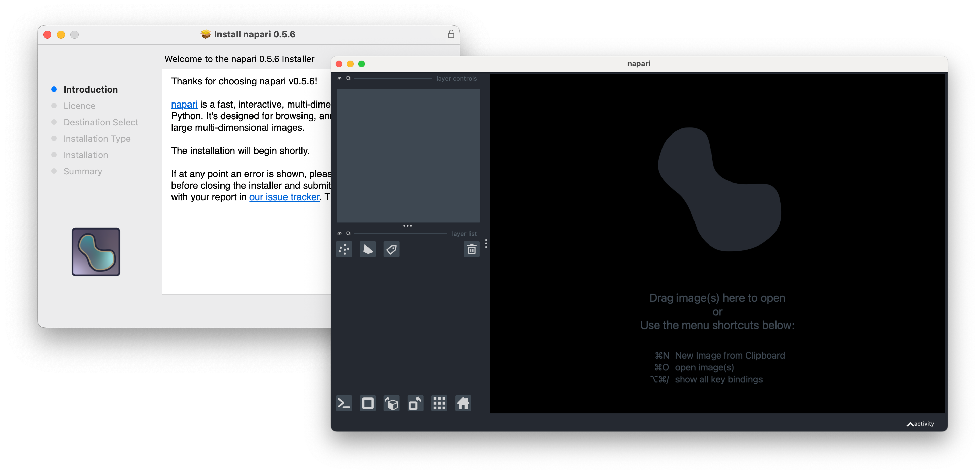
Task: Follow the our issue tracker link
Action: (x=284, y=197)
